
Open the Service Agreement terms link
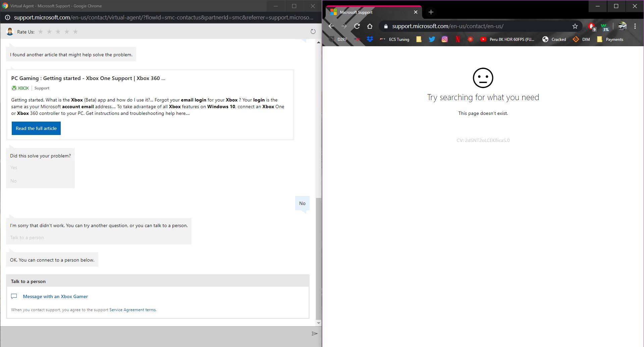click(x=133, y=310)
